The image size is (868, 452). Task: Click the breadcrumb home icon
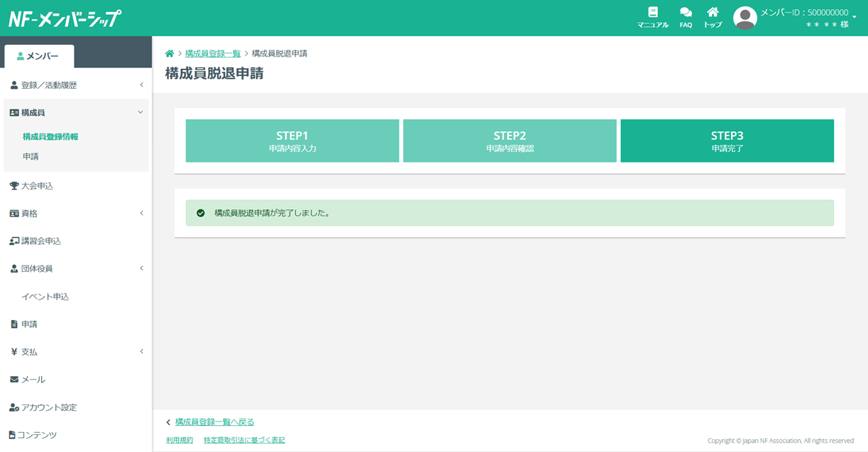(170, 54)
